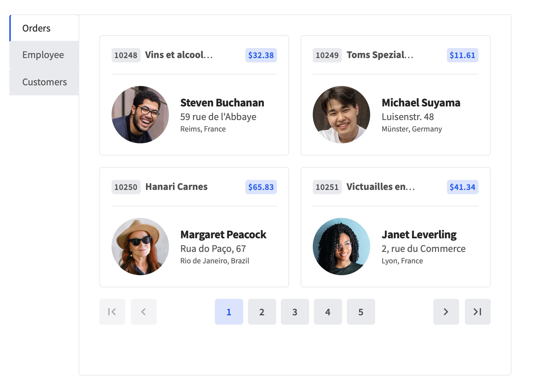Click the previous page chevron icon

pos(143,312)
